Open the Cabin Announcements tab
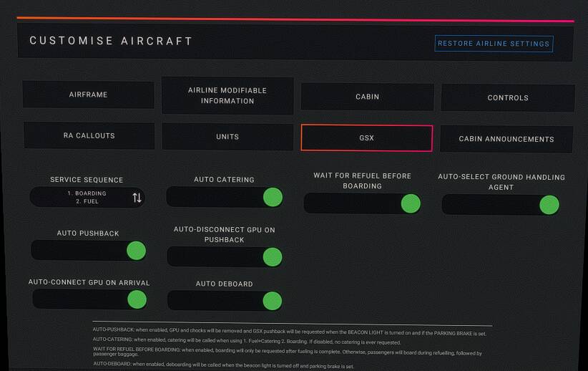 (x=506, y=139)
